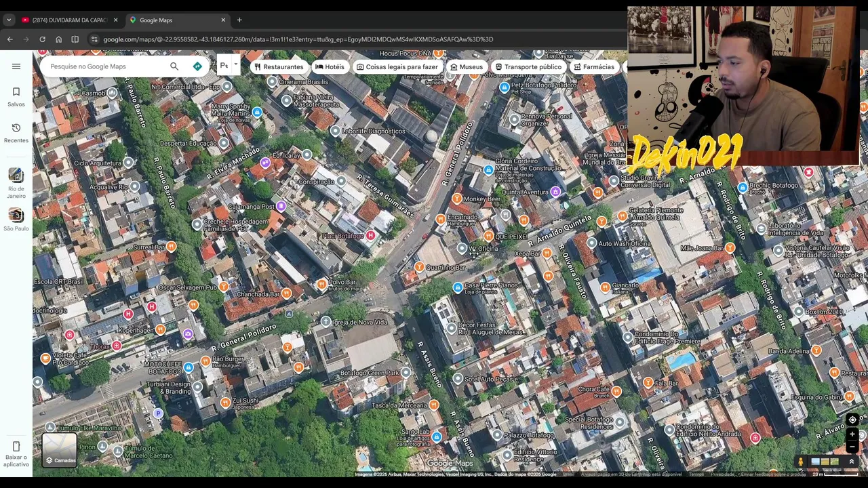Filter map by Restaurantes

coord(279,67)
